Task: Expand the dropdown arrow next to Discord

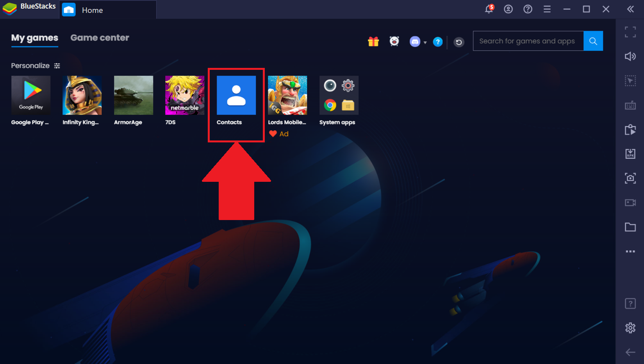Action: pos(425,43)
